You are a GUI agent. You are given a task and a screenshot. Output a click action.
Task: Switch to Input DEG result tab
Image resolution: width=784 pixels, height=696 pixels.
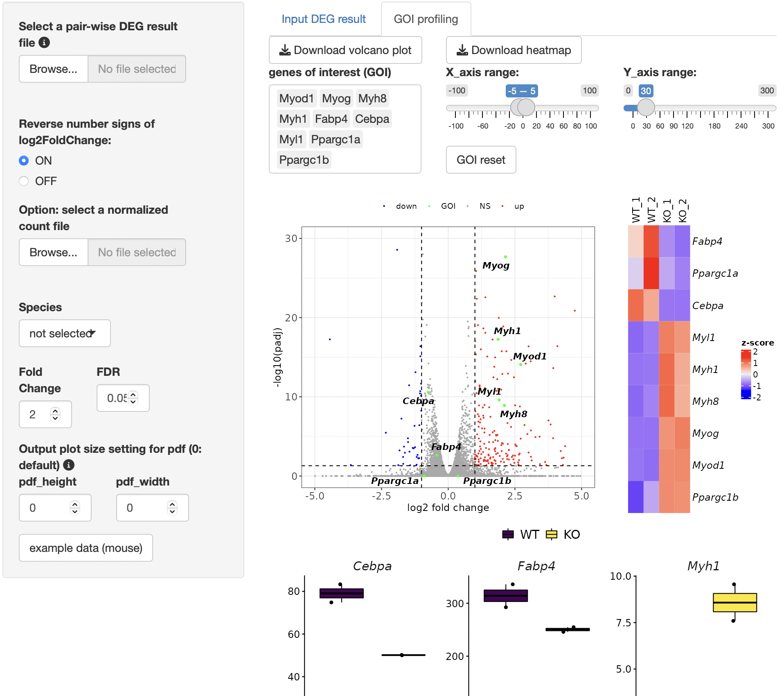click(323, 19)
